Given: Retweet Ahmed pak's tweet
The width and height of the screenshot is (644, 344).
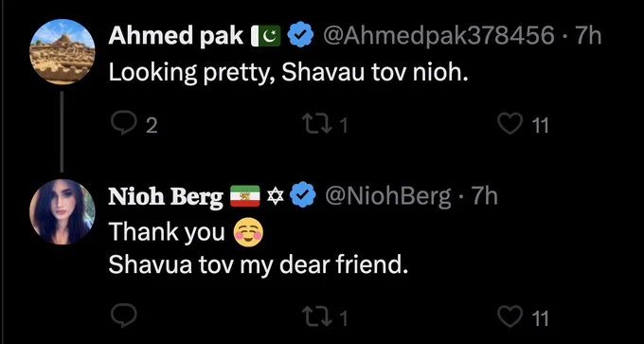Looking at the screenshot, I should (x=314, y=124).
